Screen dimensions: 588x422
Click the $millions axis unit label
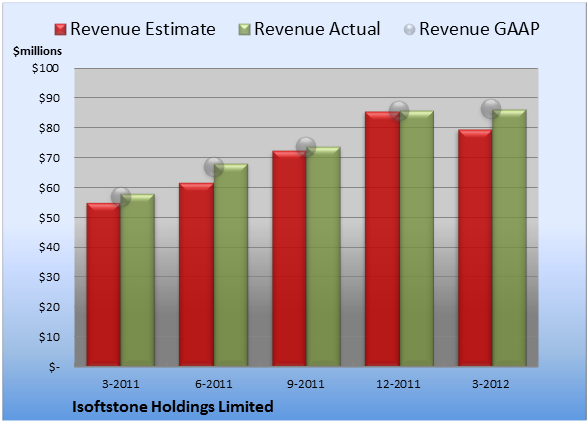[37, 51]
